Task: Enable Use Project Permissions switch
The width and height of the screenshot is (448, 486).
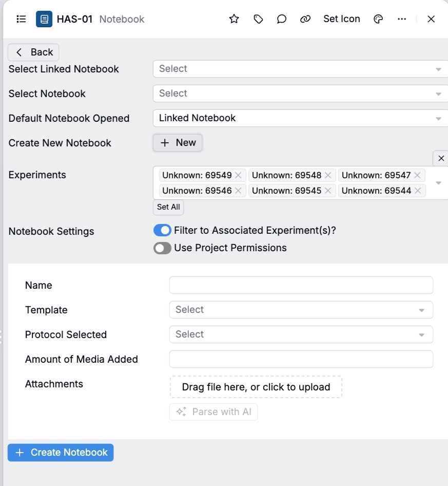Action: click(162, 248)
